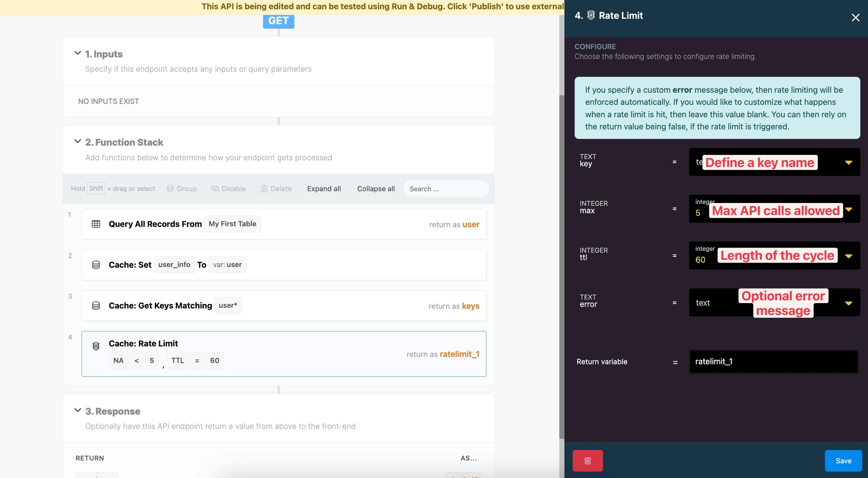Click the traffic light icon on Cache: Rate Limit
This screenshot has height=478, width=868.
point(96,346)
